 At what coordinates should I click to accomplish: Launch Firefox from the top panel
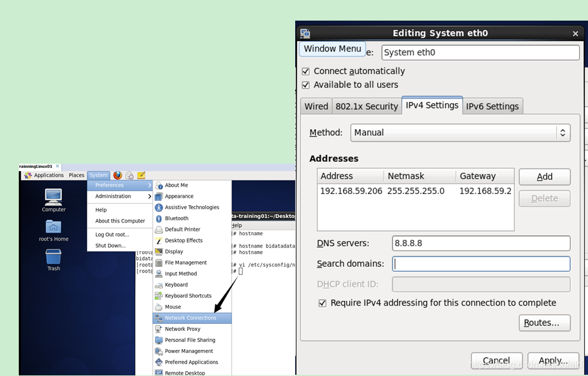118,175
